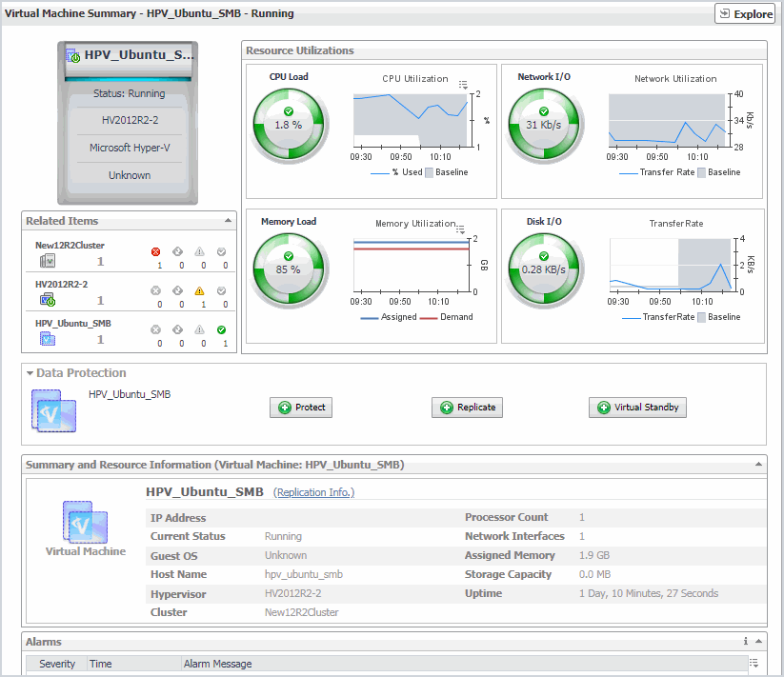Click the Virtual Standby button
The image size is (784, 677).
[x=637, y=408]
